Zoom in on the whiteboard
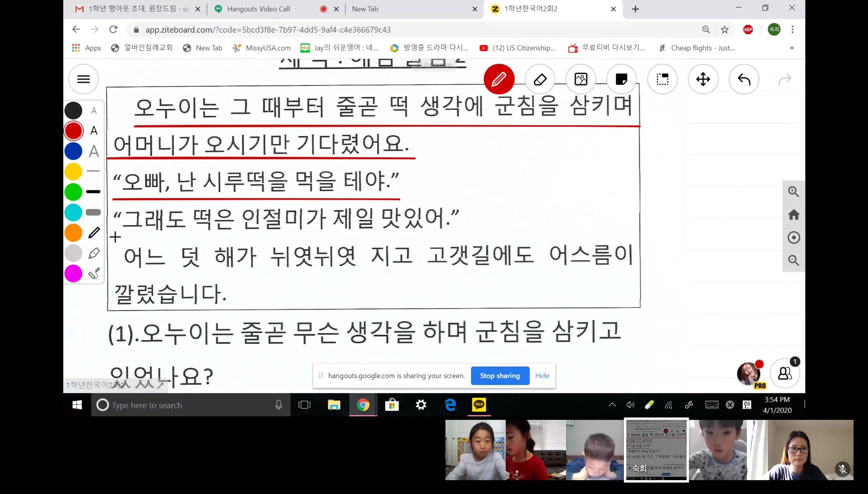The height and width of the screenshot is (494, 868). (793, 191)
